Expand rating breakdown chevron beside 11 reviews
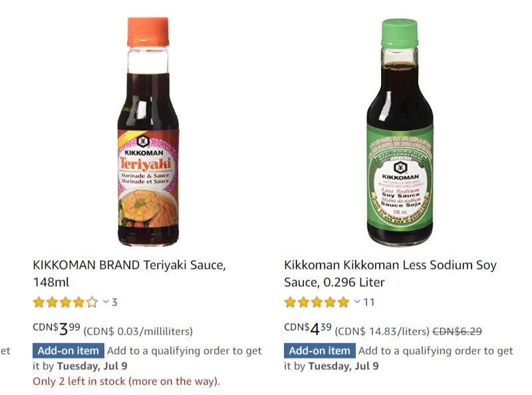This screenshot has width=532, height=395. [x=357, y=301]
